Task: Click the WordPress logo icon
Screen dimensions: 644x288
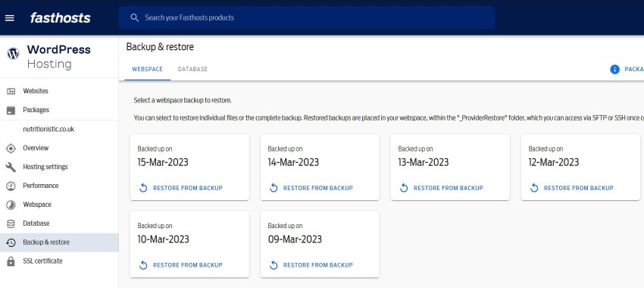Action: tap(13, 53)
